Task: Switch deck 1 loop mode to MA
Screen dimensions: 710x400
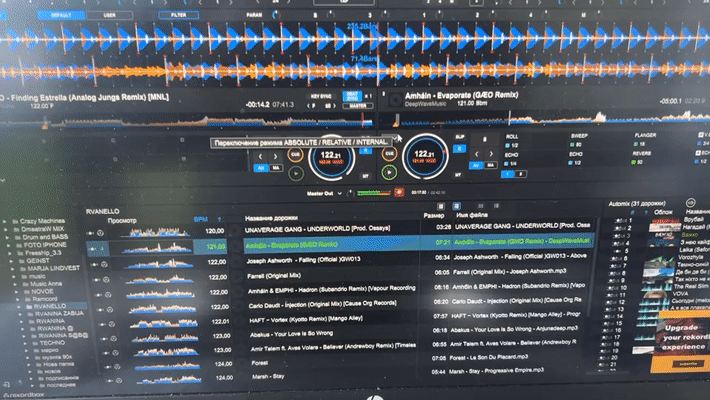Action: 275,168
